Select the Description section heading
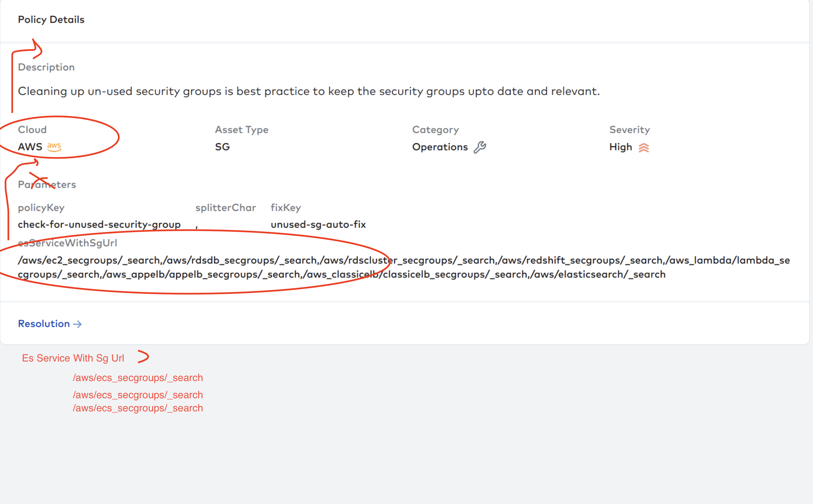This screenshot has height=504, width=813. click(46, 67)
